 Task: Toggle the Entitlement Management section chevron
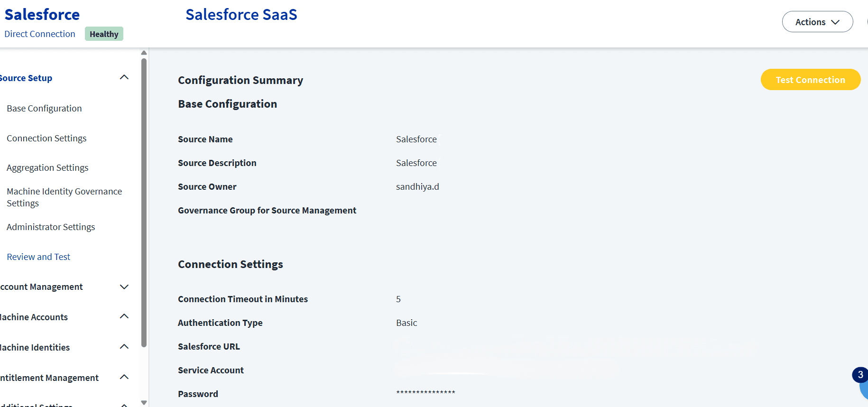[124, 377]
